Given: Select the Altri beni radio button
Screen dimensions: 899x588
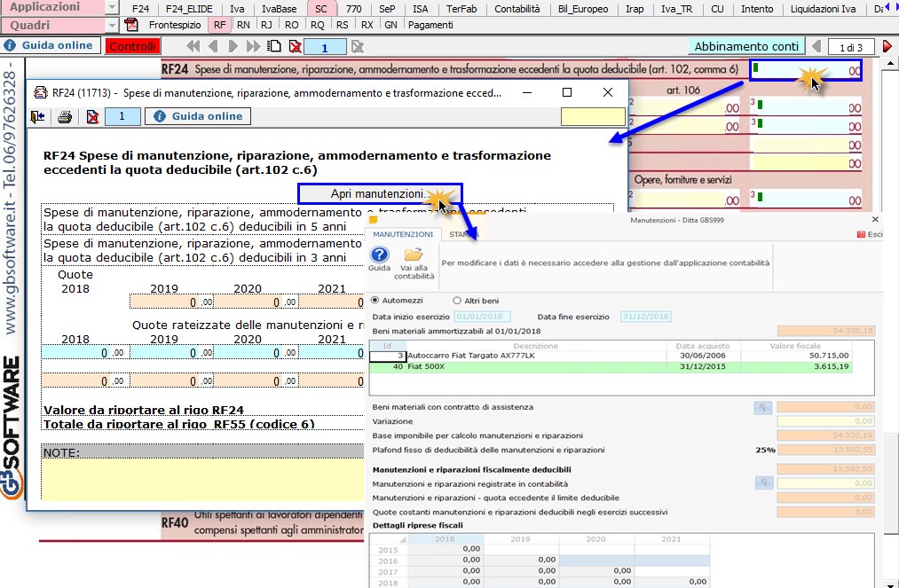Looking at the screenshot, I should 457,301.
